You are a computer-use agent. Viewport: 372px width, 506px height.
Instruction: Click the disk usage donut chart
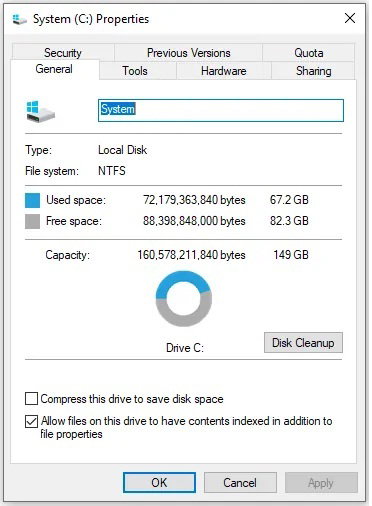184,299
